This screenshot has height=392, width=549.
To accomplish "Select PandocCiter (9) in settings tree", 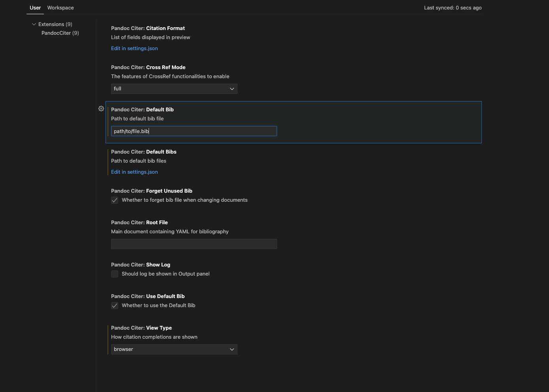I will point(60,33).
